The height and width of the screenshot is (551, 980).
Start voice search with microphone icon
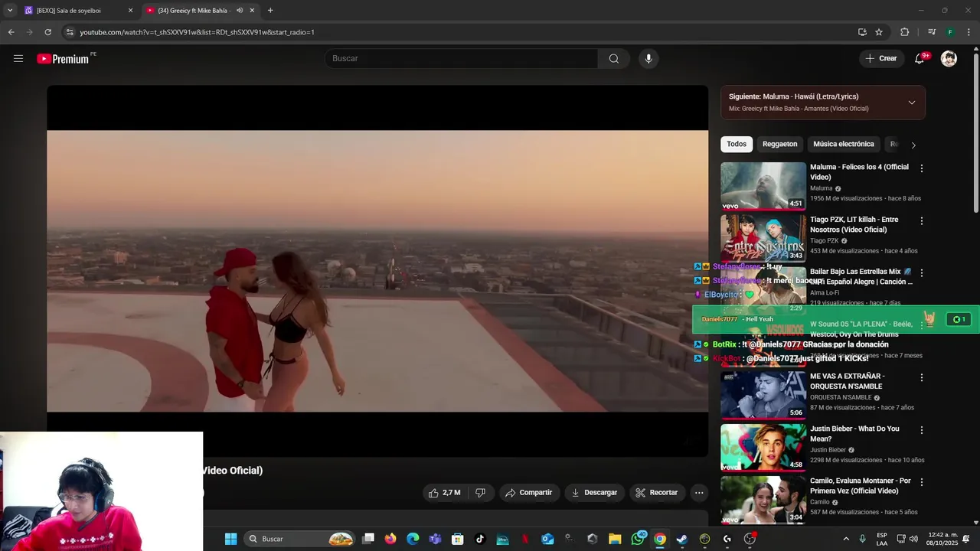tap(648, 58)
